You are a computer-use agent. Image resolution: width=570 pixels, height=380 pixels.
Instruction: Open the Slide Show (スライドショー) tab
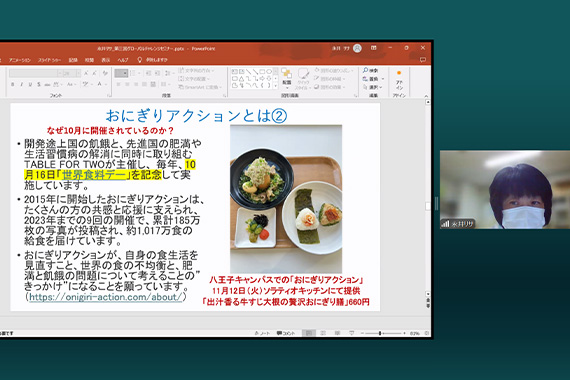(49, 60)
